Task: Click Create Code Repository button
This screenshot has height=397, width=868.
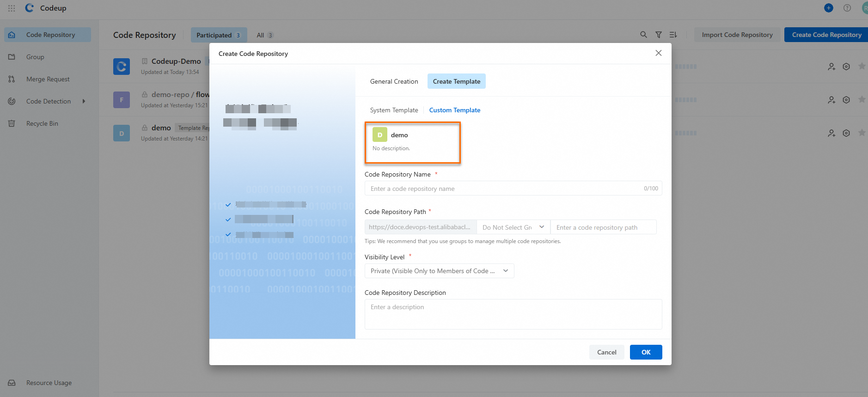Action: [826, 35]
